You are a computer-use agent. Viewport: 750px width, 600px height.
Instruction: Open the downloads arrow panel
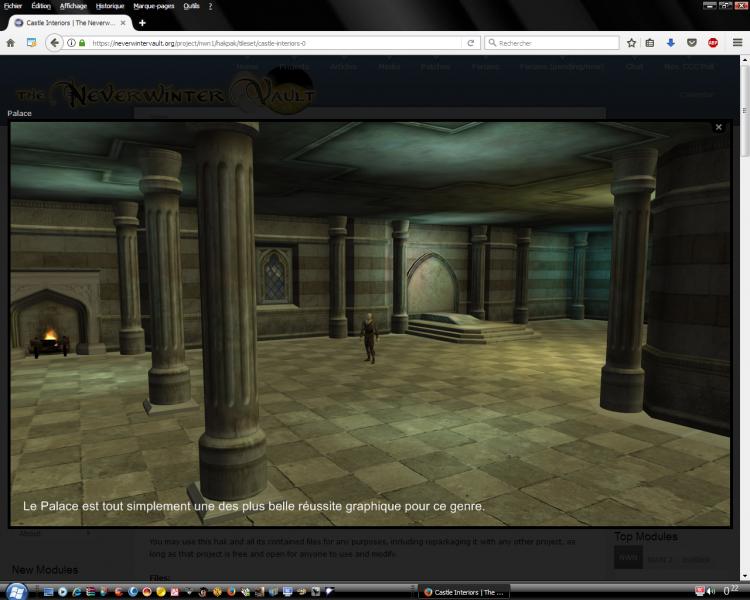671,43
